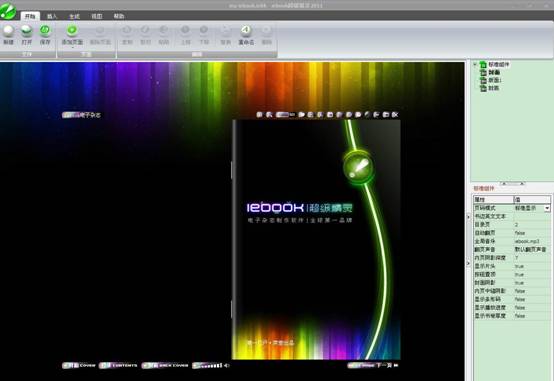Toggle the 显示片头 true value
This screenshot has height=381, width=554.
click(x=519, y=266)
